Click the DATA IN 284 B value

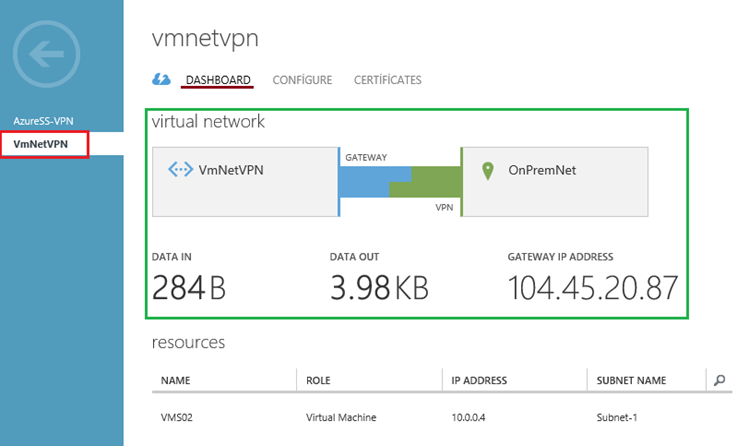point(189,288)
